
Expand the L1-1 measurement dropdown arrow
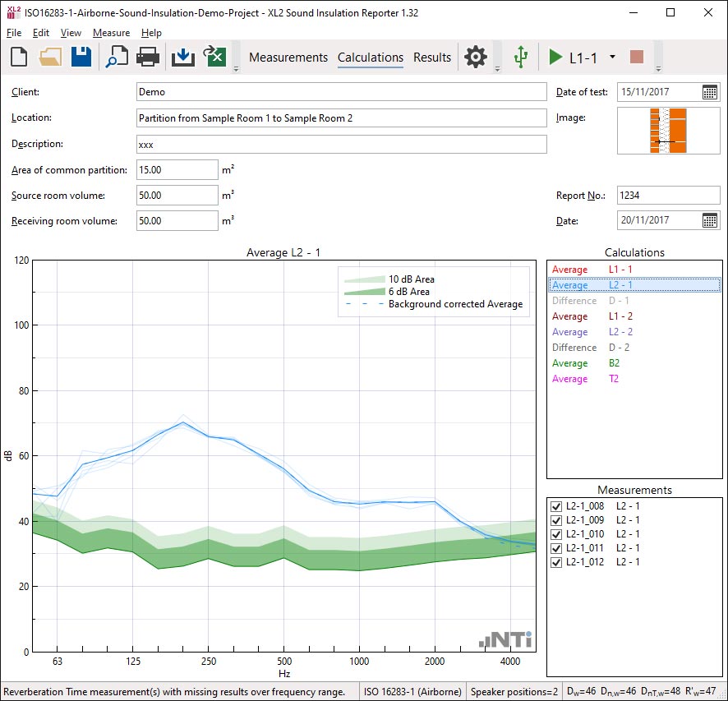pos(612,58)
